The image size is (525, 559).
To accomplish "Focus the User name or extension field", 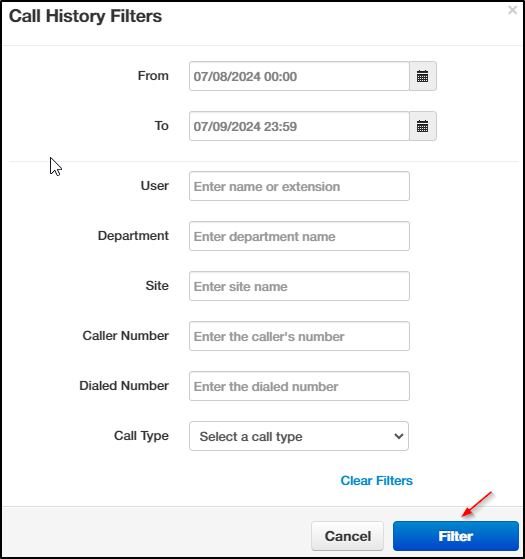I will click(299, 186).
